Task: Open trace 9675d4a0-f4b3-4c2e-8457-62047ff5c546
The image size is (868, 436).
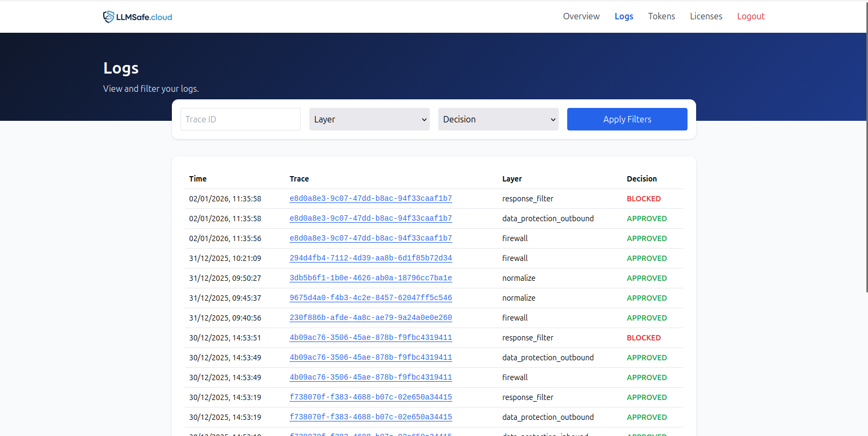Action: click(371, 298)
